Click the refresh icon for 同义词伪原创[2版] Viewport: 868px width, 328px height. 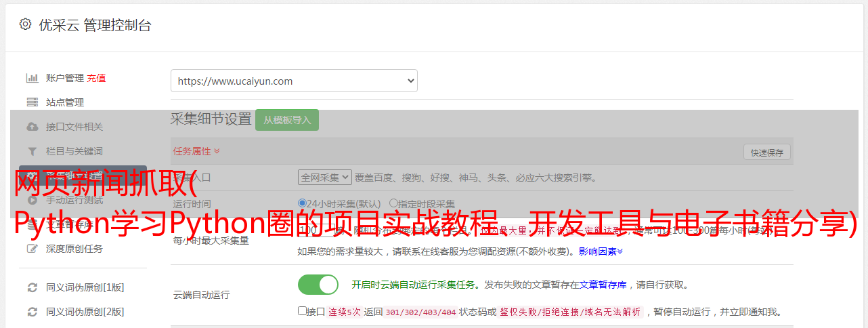[x=32, y=312]
